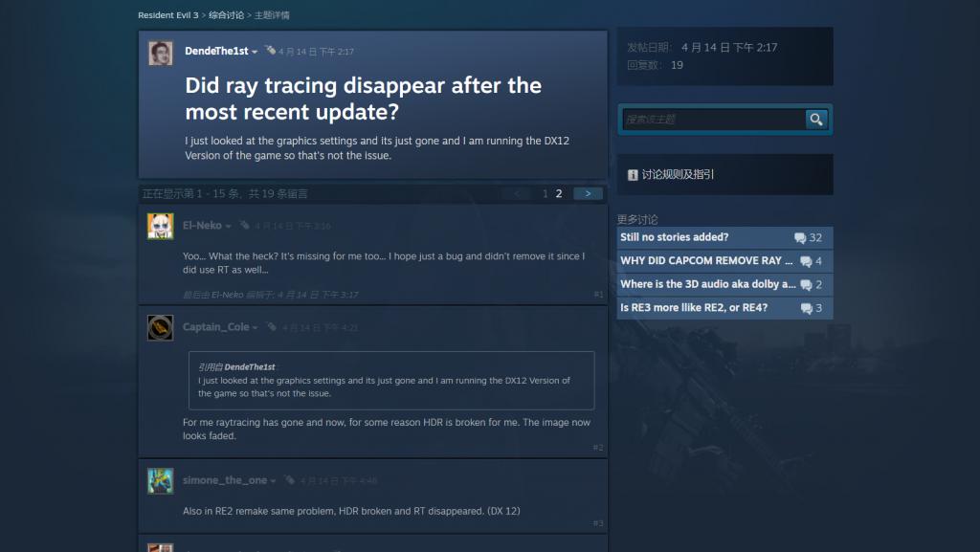Image resolution: width=980 pixels, height=552 pixels.
Task: Open the 综合讨论 breadcrumb link
Action: pos(226,15)
